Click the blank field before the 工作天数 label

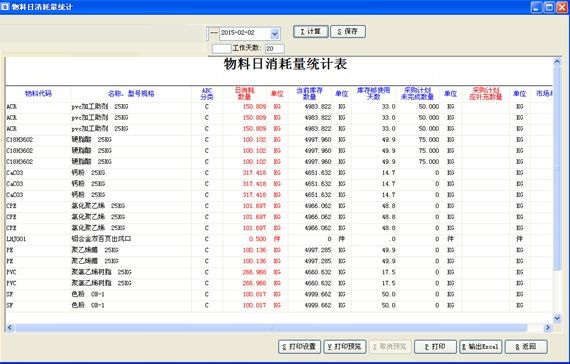pos(221,48)
